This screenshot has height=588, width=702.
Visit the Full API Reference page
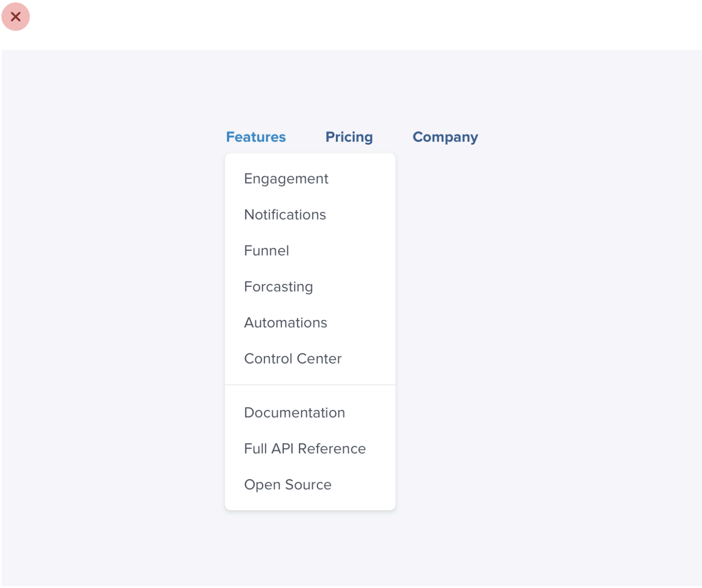pos(305,449)
